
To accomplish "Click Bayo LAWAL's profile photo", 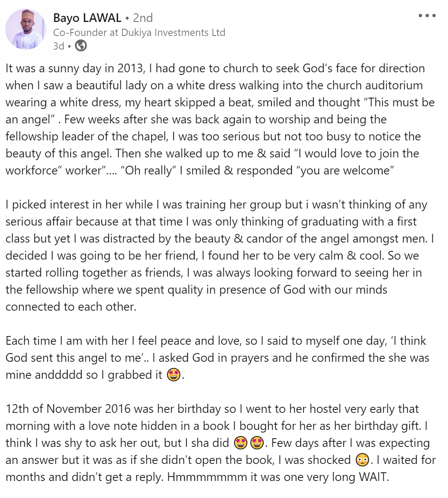I will (25, 30).
